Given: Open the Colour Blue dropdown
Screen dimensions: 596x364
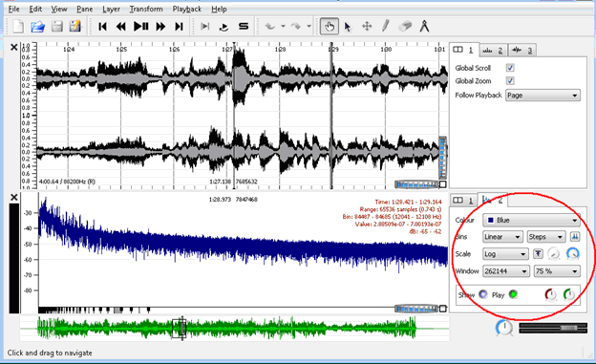Looking at the screenshot, I should coord(531,221).
